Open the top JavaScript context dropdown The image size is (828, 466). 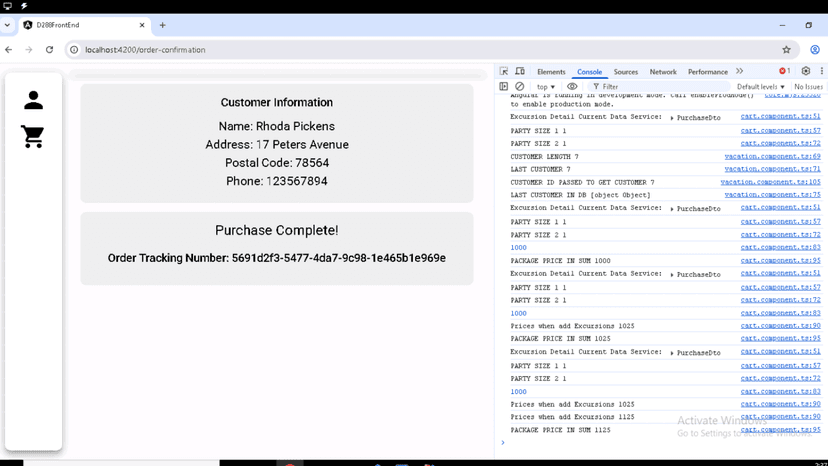coord(545,87)
